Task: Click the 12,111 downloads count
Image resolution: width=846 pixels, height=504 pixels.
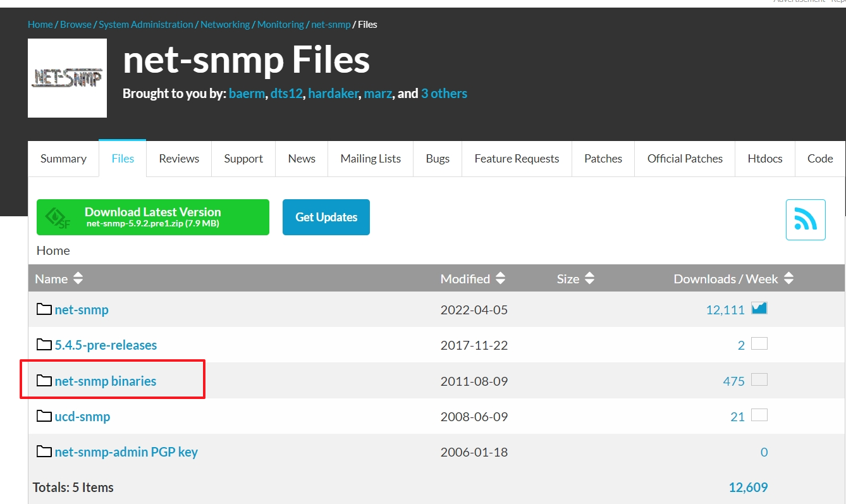Action: [725, 310]
